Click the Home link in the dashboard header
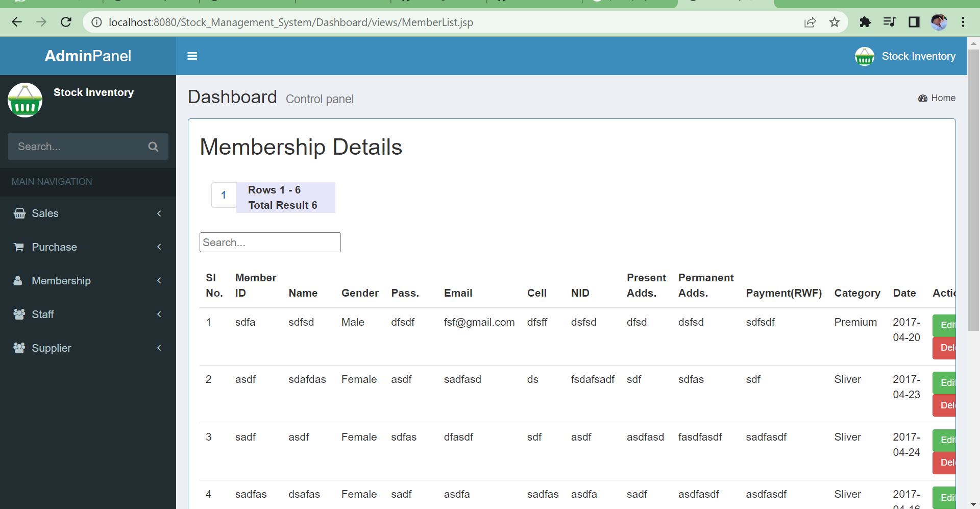980x509 pixels. click(x=942, y=98)
